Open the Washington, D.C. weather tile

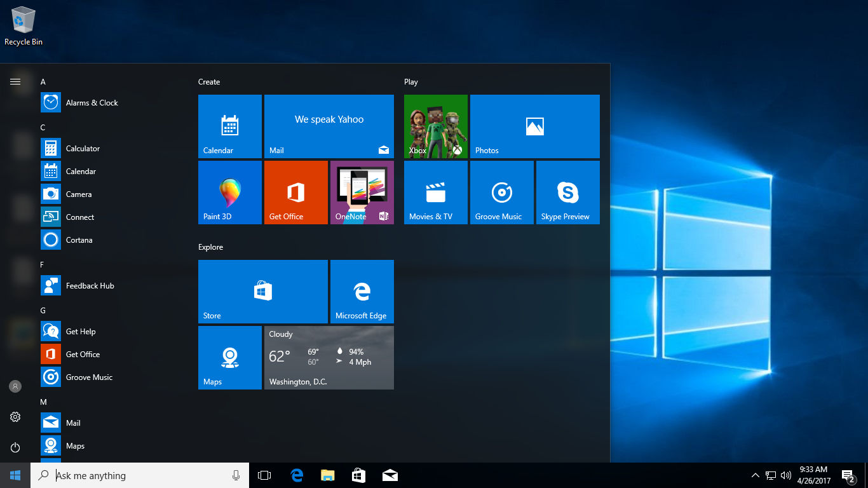[329, 358]
